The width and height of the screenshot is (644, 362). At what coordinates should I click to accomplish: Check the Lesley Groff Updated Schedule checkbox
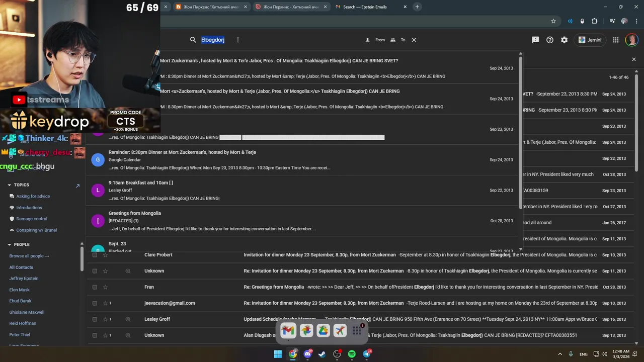coord(95,319)
